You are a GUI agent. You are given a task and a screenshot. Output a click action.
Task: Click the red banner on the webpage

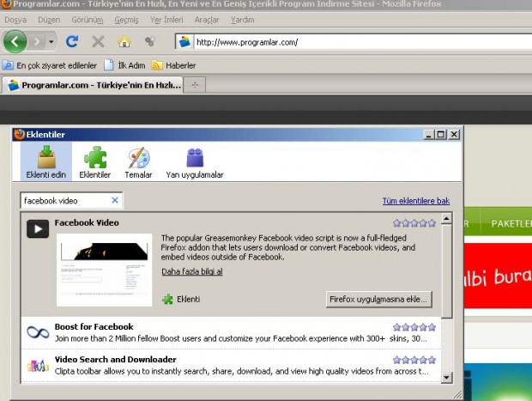pyautogui.click(x=498, y=276)
